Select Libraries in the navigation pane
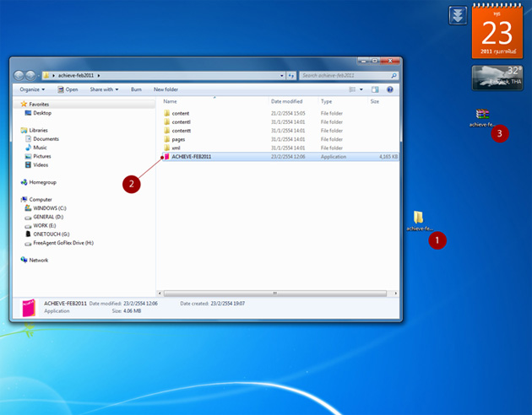The width and height of the screenshot is (532, 415). 38,131
